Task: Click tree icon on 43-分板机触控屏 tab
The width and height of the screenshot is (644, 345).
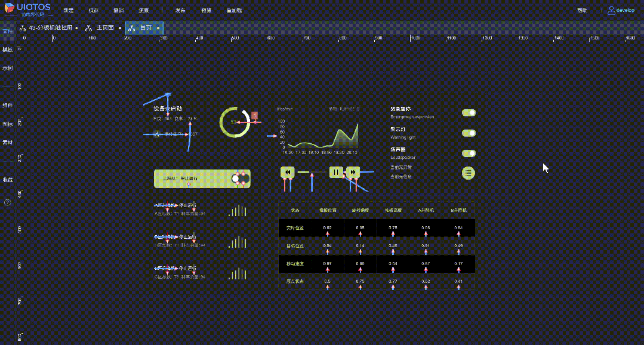Action: click(x=23, y=28)
